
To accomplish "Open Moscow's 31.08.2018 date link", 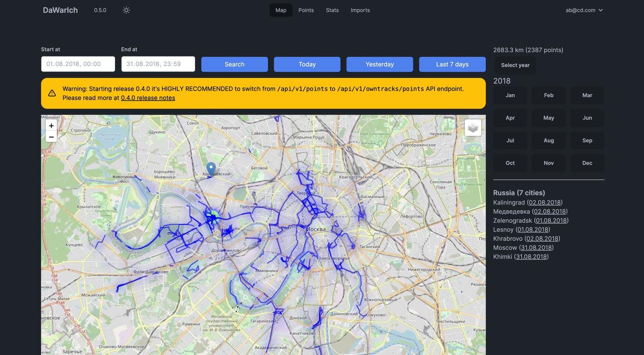I will click(x=536, y=248).
